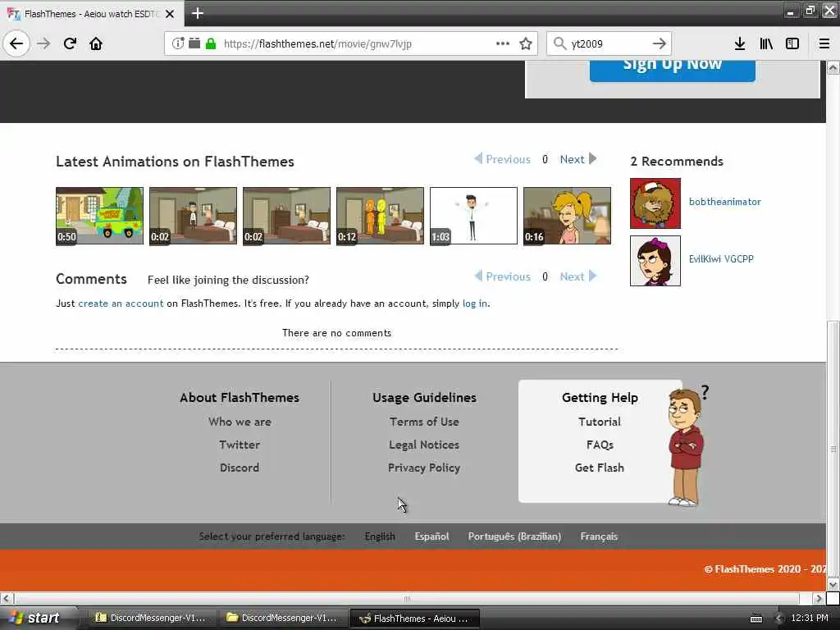Open the 0:12 orange and yellow characters thumbnail
Image resolution: width=840 pixels, height=630 pixels.
tap(380, 216)
